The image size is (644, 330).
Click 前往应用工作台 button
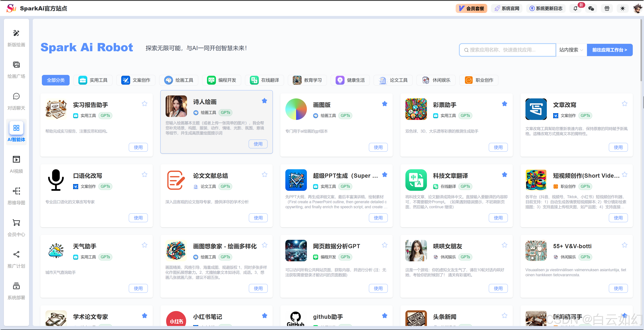coord(610,50)
